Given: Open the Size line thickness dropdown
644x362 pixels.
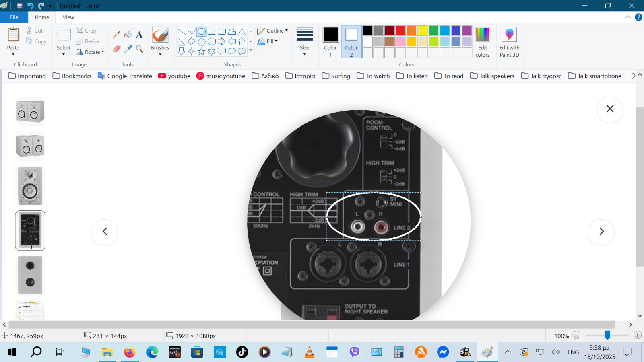Looking at the screenshot, I should click(305, 41).
